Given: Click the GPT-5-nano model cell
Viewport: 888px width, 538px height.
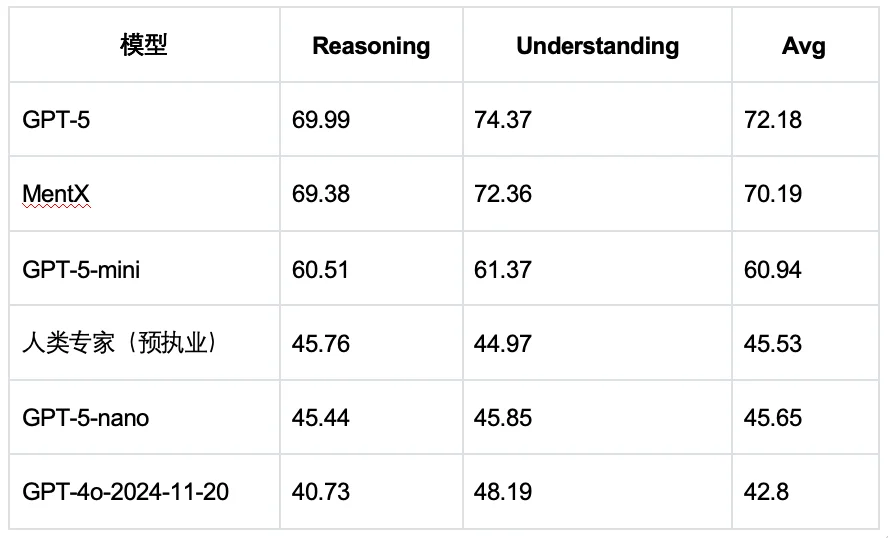Looking at the screenshot, I should [x=86, y=417].
